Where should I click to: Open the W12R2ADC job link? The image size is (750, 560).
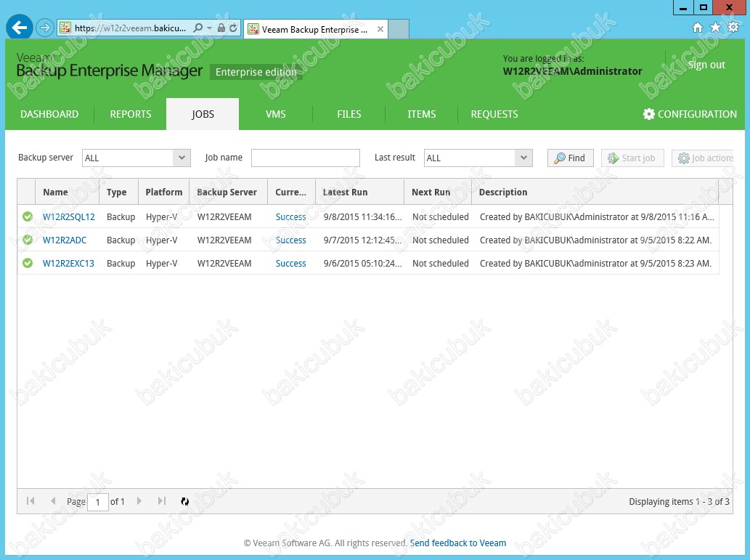(65, 240)
